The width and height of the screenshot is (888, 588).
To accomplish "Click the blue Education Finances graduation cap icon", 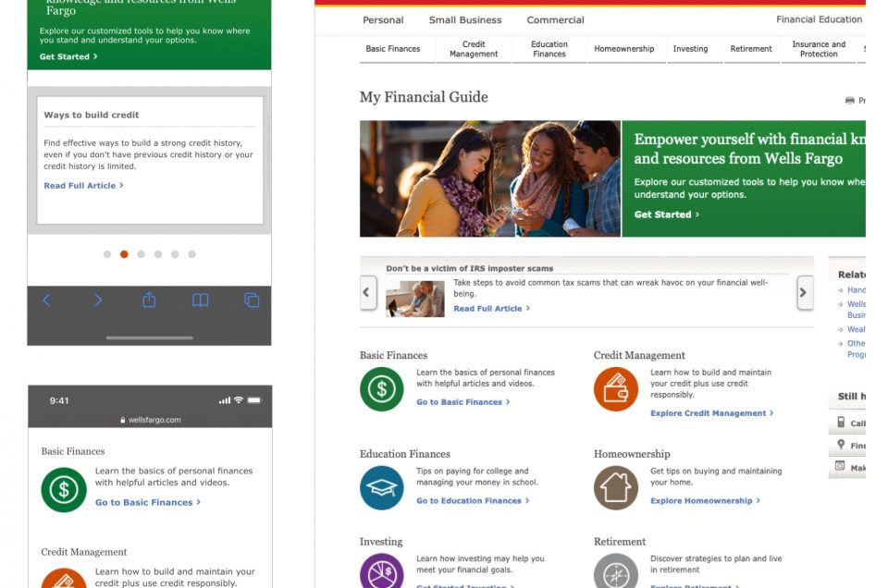I will point(381,488).
